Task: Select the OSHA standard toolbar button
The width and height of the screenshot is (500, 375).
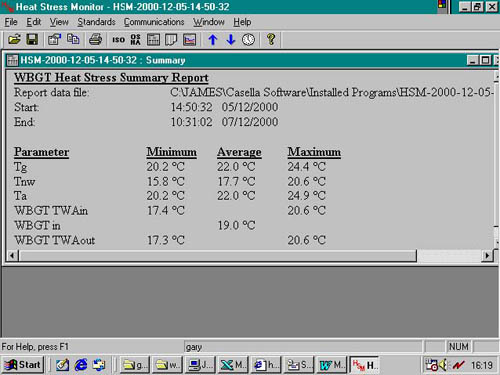Action: [135, 40]
